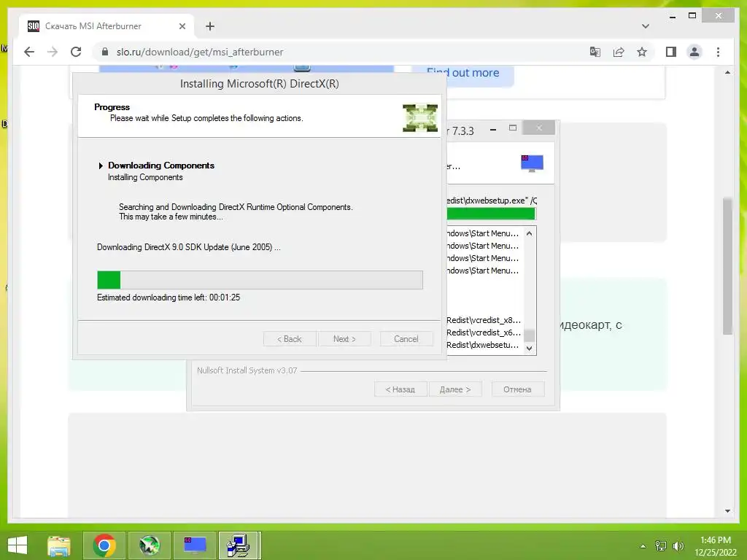Open the network tray icon
Viewport: 747px width, 560px height.
pyautogui.click(x=661, y=546)
